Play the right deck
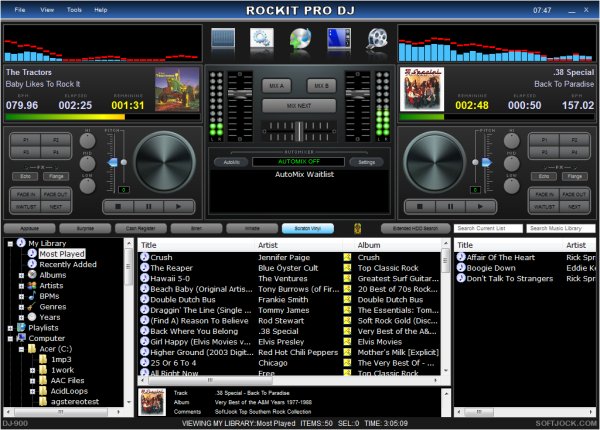 (480, 207)
